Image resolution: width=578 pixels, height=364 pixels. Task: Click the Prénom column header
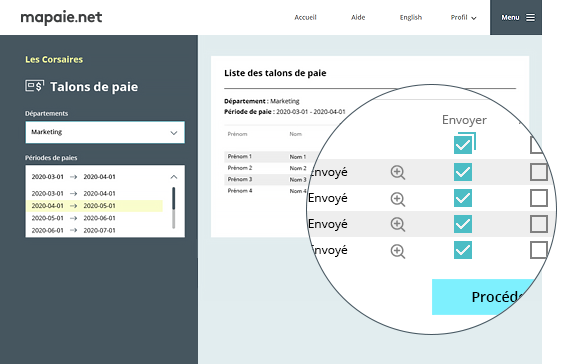237,134
